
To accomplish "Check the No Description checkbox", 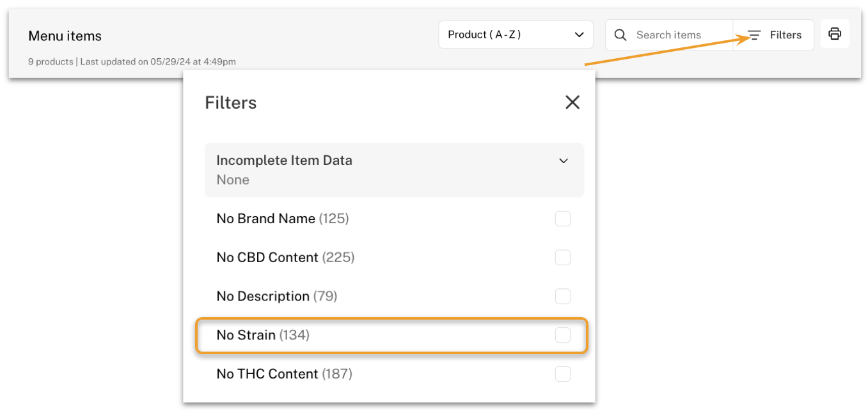I will (x=563, y=297).
